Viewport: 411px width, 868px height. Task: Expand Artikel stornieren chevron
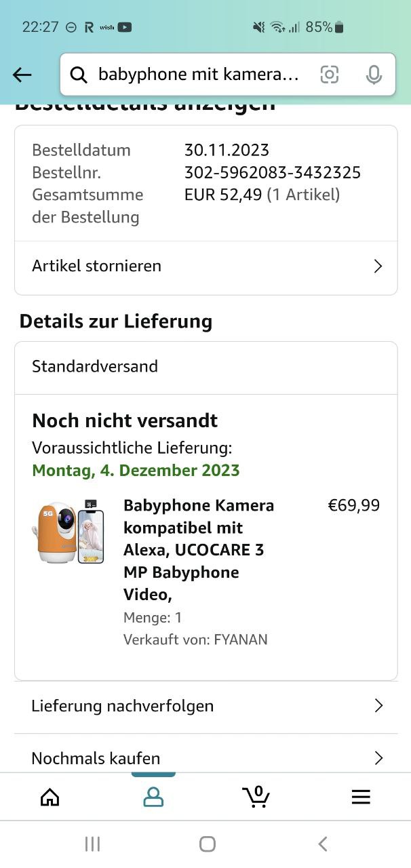click(378, 267)
